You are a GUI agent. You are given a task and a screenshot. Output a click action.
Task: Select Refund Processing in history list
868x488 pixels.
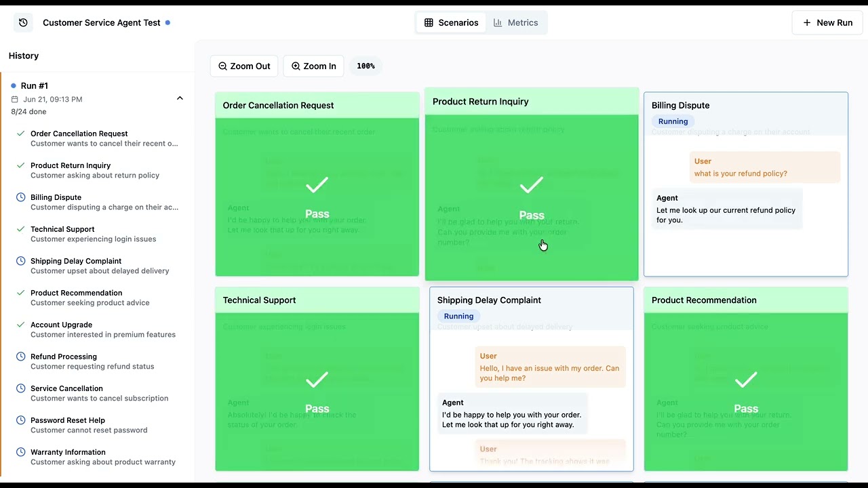coord(98,361)
